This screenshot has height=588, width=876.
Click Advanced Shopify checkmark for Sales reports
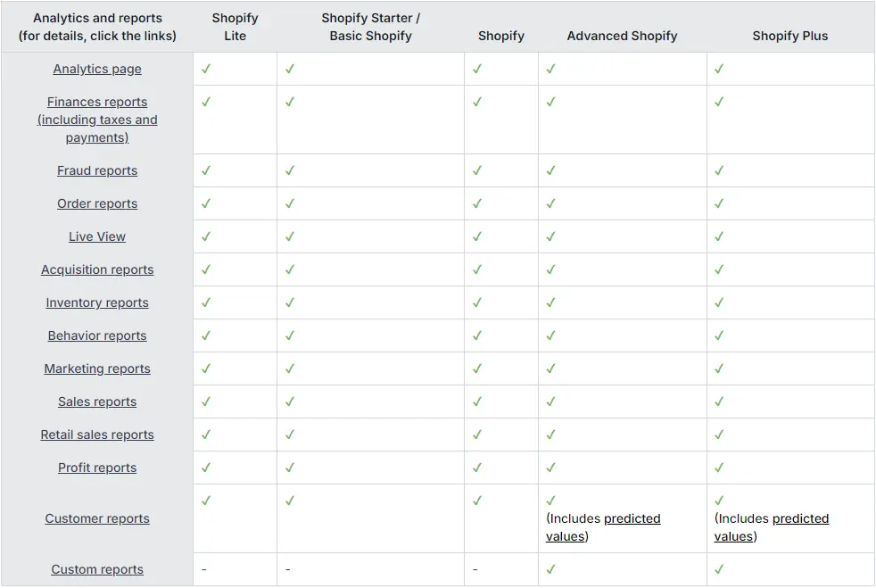click(551, 402)
